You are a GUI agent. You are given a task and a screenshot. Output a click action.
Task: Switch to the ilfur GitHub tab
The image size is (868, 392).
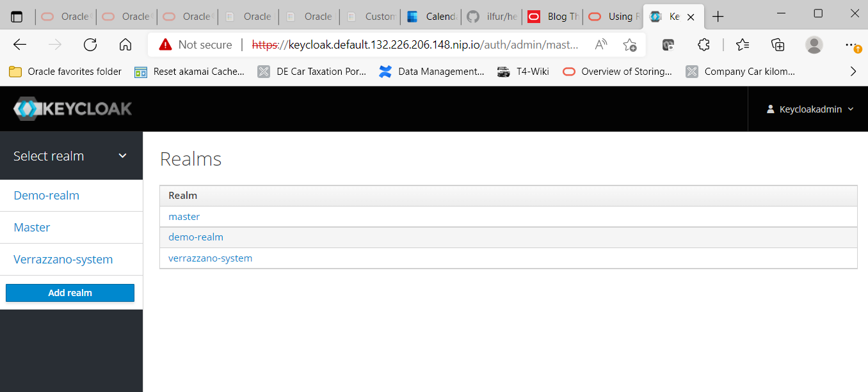point(491,17)
